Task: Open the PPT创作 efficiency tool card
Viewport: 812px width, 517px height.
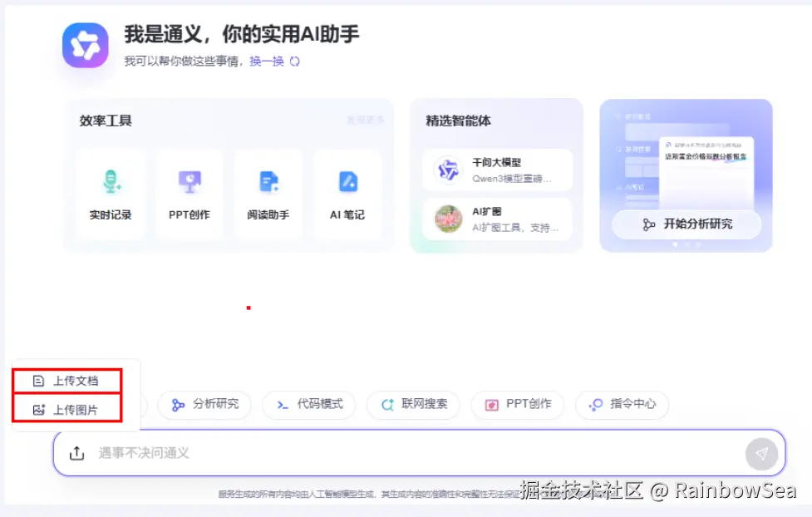Action: (x=189, y=194)
